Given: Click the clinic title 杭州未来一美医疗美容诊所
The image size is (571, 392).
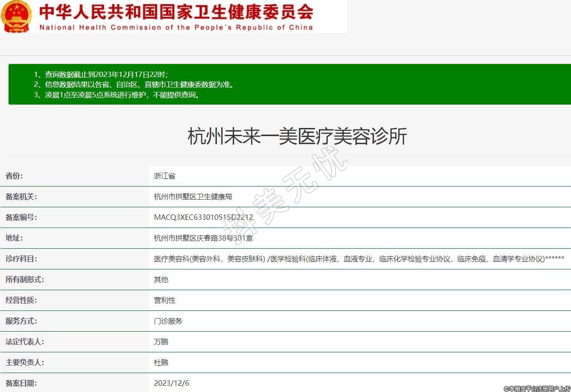Looking at the screenshot, I should pyautogui.click(x=297, y=136).
